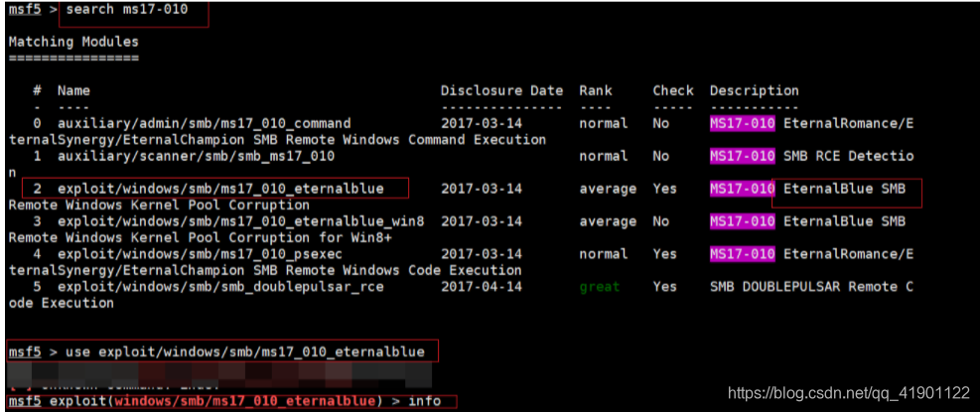980x412 pixels.
Task: Click rank 'normal' in smb_ms17_010 scanner row
Action: point(604,156)
